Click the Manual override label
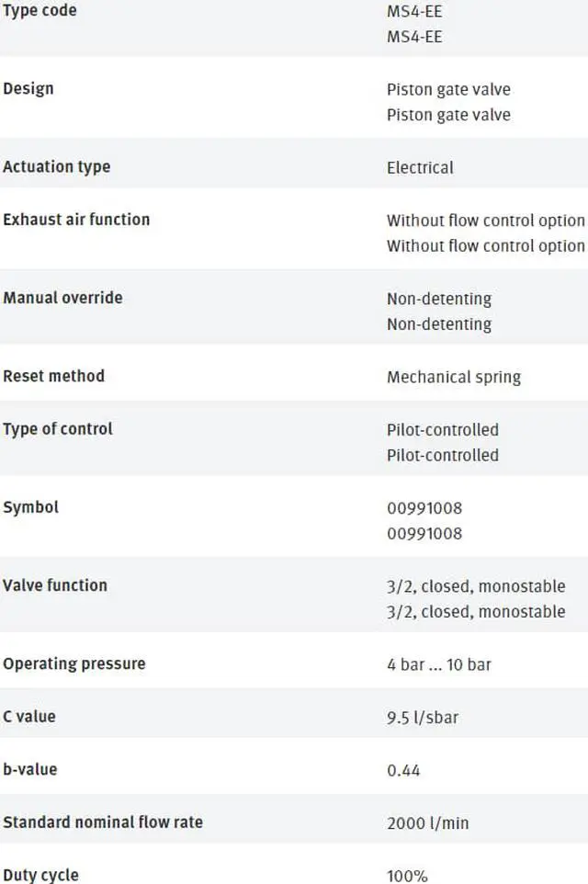Screen dimensions: 588x884 pyautogui.click(x=62, y=298)
